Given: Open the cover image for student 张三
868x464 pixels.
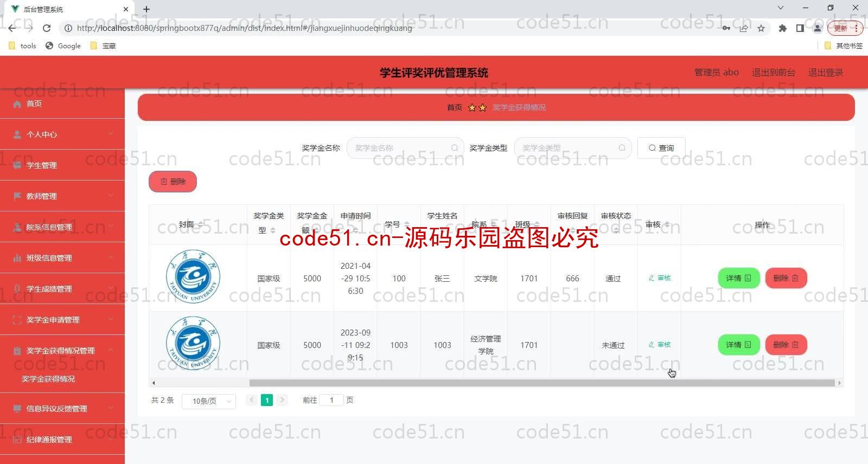Looking at the screenshot, I should coord(193,276).
